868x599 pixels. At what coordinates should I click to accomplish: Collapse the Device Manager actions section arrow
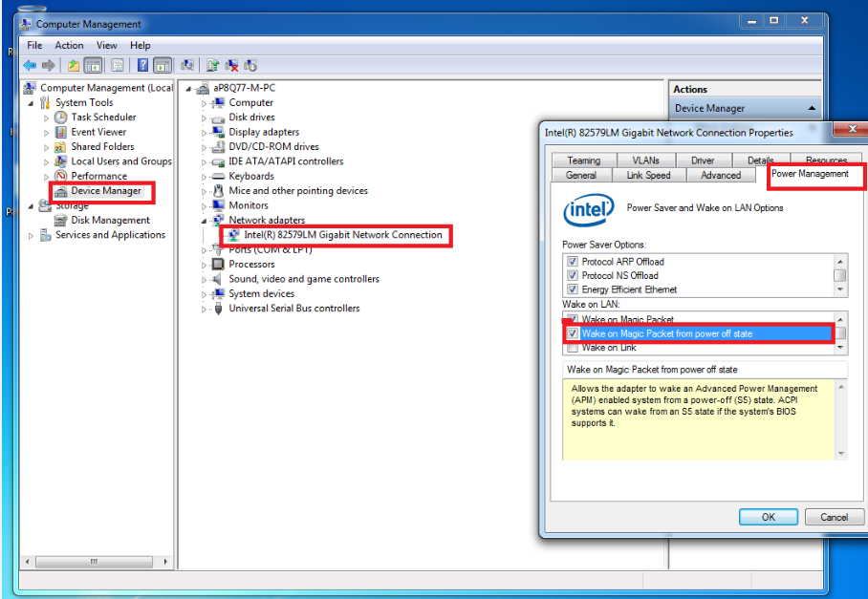tap(812, 108)
